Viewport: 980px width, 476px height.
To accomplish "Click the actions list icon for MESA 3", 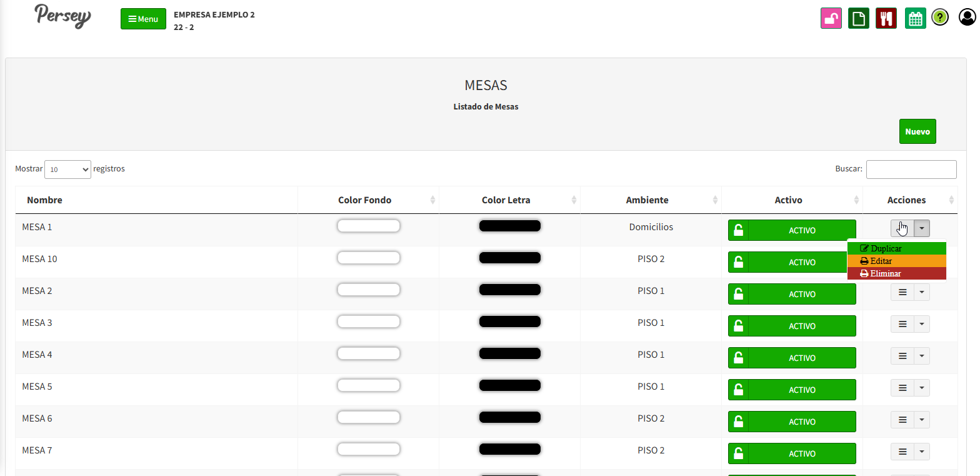I will click(x=902, y=324).
